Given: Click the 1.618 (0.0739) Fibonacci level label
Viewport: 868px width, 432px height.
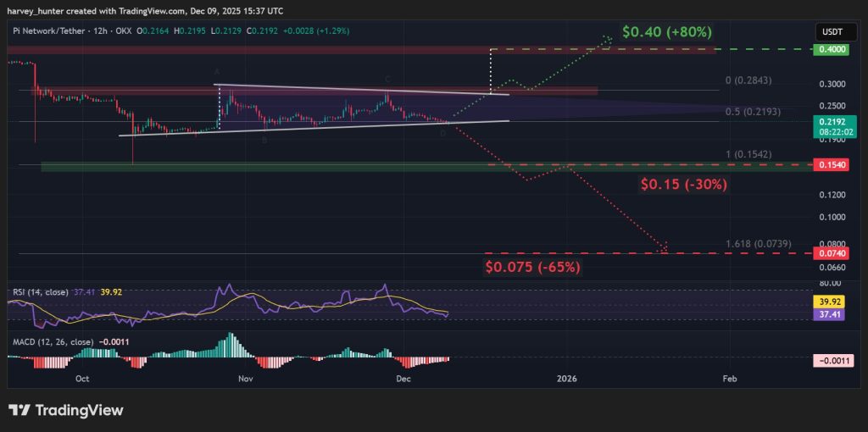Looking at the screenshot, I should coord(759,244).
